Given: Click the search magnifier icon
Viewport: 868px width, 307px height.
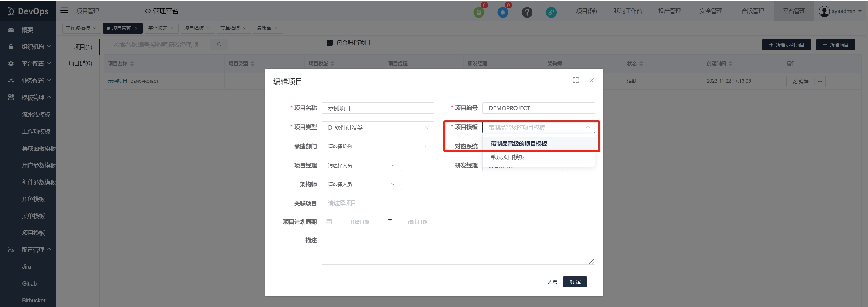Looking at the screenshot, I should click(x=219, y=45).
